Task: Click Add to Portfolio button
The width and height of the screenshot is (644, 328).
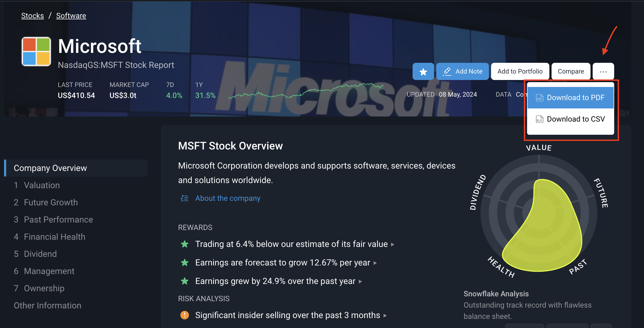Action: click(x=520, y=71)
